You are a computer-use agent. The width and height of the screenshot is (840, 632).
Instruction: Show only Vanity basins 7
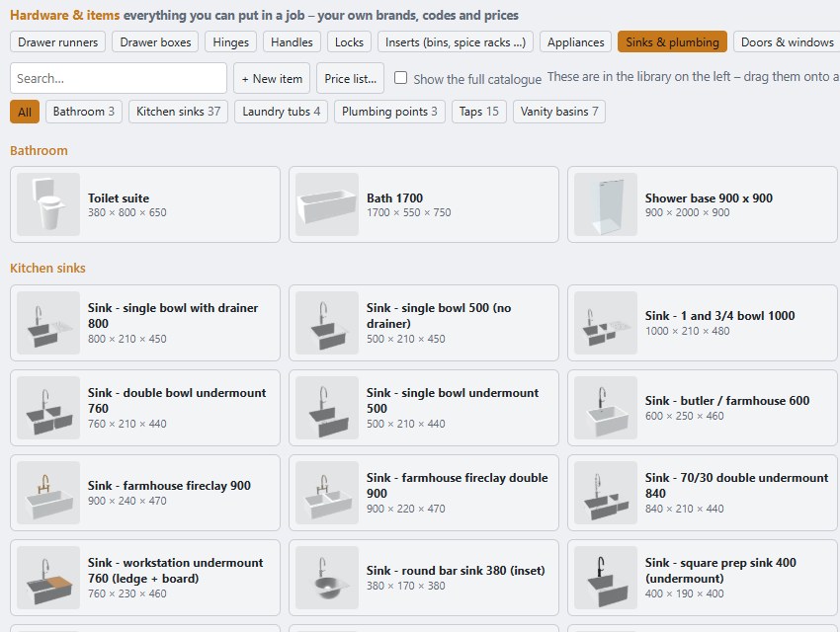click(x=559, y=112)
